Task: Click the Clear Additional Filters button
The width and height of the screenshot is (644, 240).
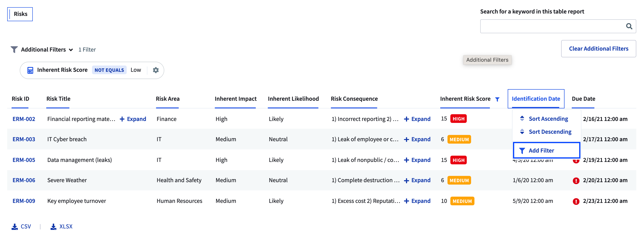Action: [x=598, y=48]
